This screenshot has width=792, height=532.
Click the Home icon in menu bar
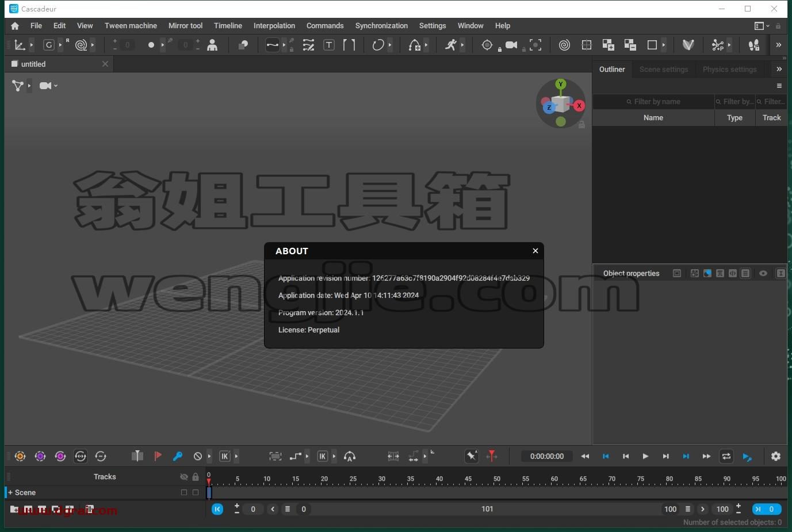tap(15, 26)
